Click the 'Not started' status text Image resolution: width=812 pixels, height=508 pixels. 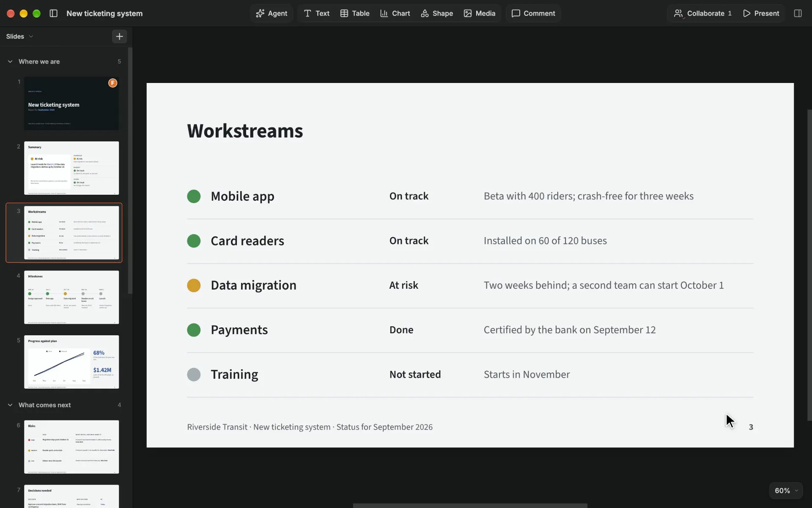click(x=415, y=375)
